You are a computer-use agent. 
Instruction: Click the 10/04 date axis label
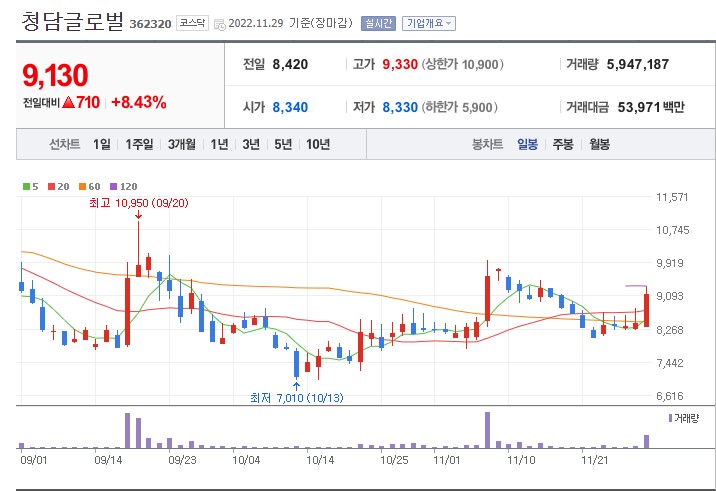(246, 460)
